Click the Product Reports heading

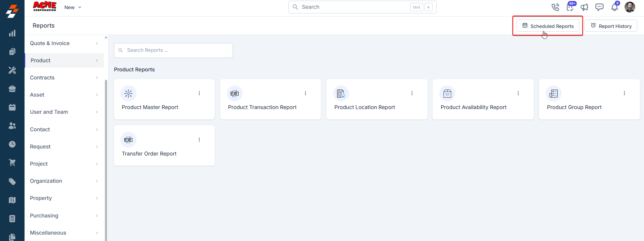[134, 70]
